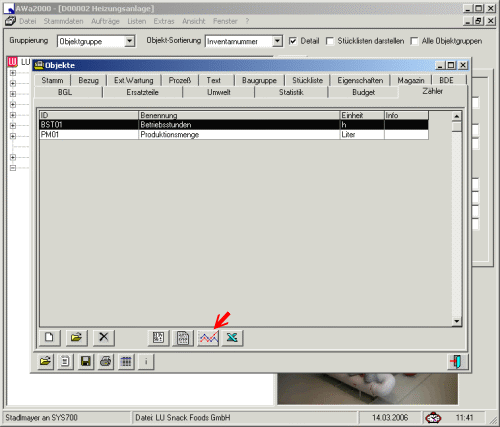Enable Stücklisten darstellen checkbox
500x427 pixels.
pos(330,41)
